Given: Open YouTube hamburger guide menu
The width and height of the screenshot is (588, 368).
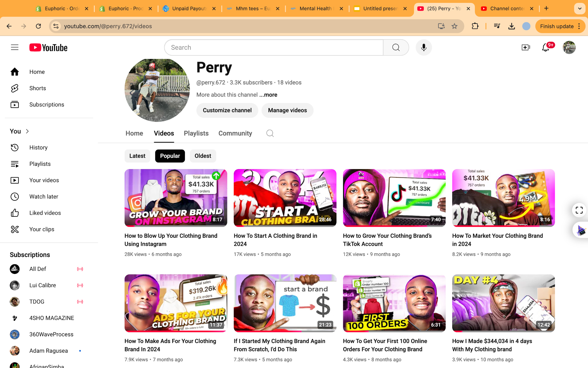Looking at the screenshot, I should click(15, 47).
